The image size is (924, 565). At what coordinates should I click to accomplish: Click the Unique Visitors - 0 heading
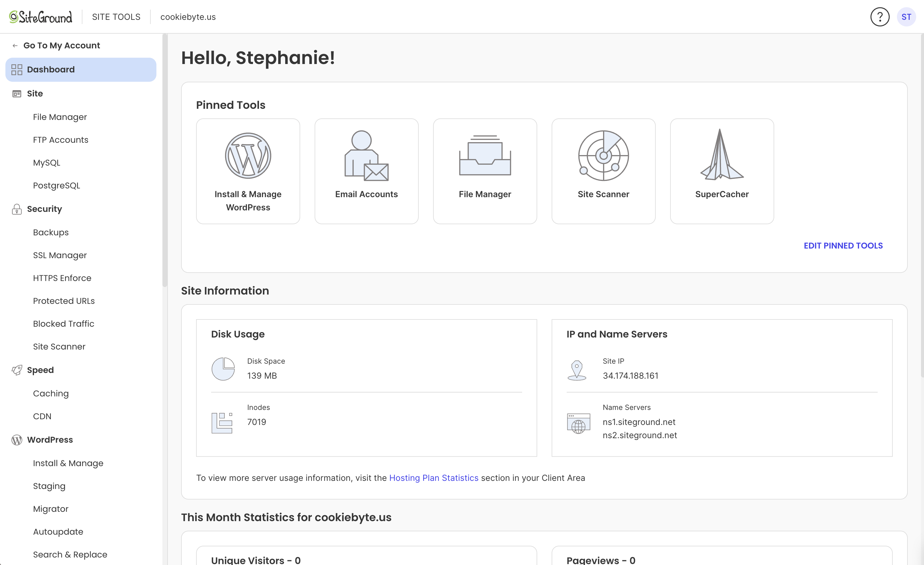point(256,560)
